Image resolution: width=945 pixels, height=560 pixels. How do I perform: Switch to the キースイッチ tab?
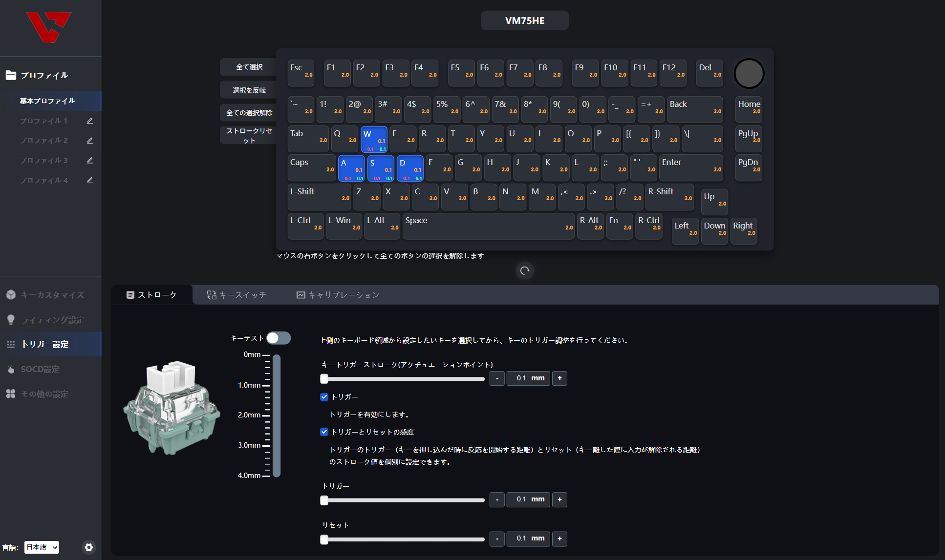[x=237, y=295]
